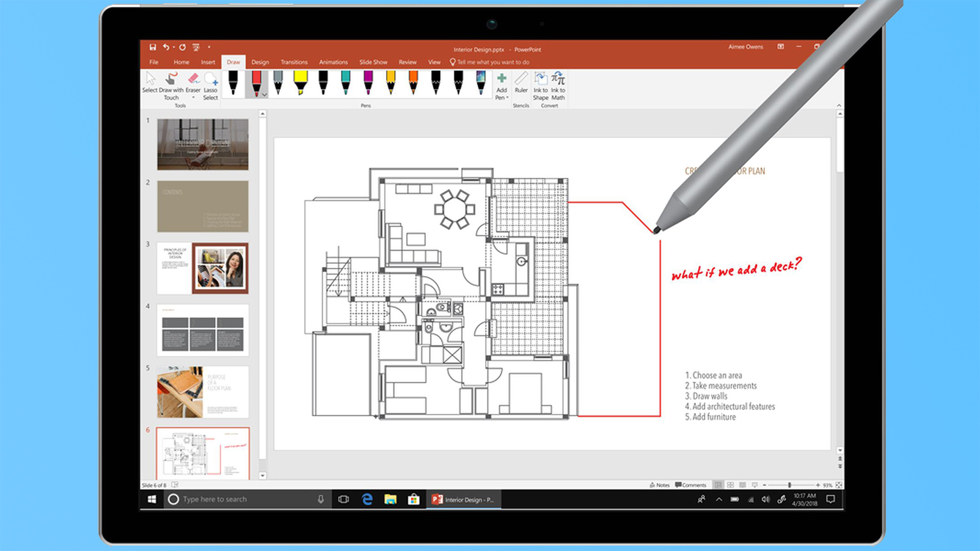Click the Tell me what you want to do box
Image resolution: width=980 pixels, height=551 pixels.
tap(489, 62)
